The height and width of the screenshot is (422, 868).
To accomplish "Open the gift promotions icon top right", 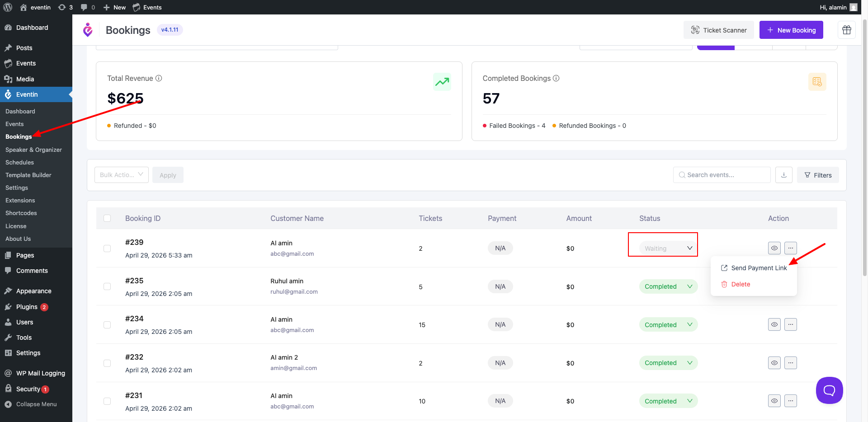I will click(846, 30).
